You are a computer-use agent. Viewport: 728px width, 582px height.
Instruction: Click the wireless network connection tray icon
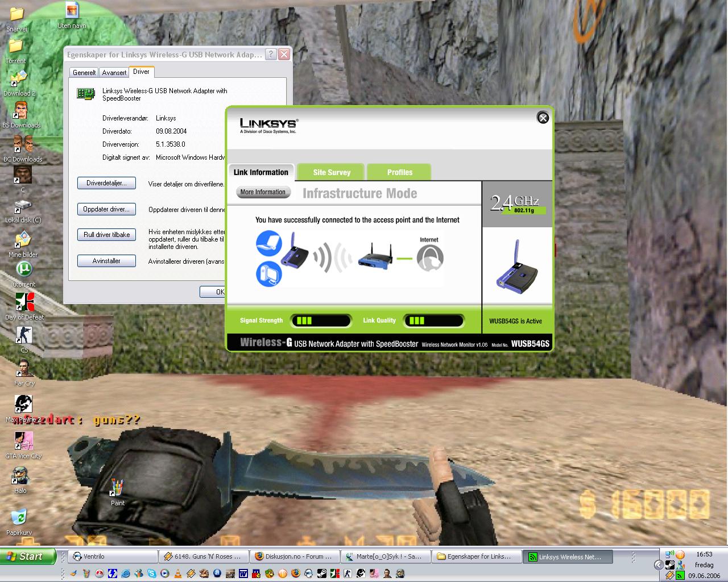pos(669,554)
